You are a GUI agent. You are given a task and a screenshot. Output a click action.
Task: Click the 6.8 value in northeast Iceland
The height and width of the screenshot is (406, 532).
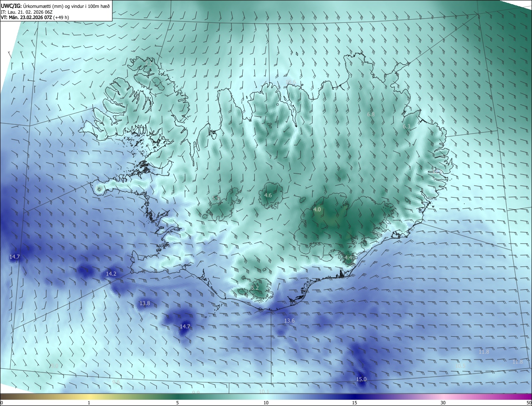pos(371,114)
